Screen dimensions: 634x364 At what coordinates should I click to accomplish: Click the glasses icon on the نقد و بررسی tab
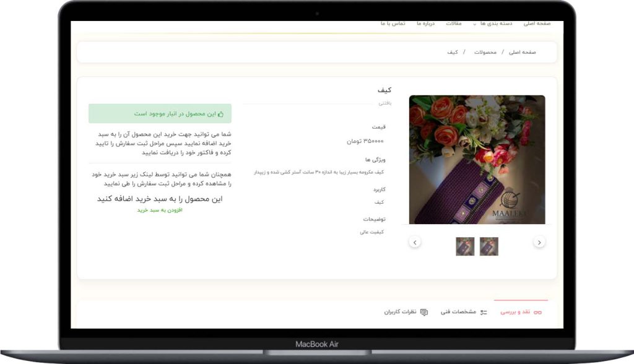pyautogui.click(x=537, y=313)
